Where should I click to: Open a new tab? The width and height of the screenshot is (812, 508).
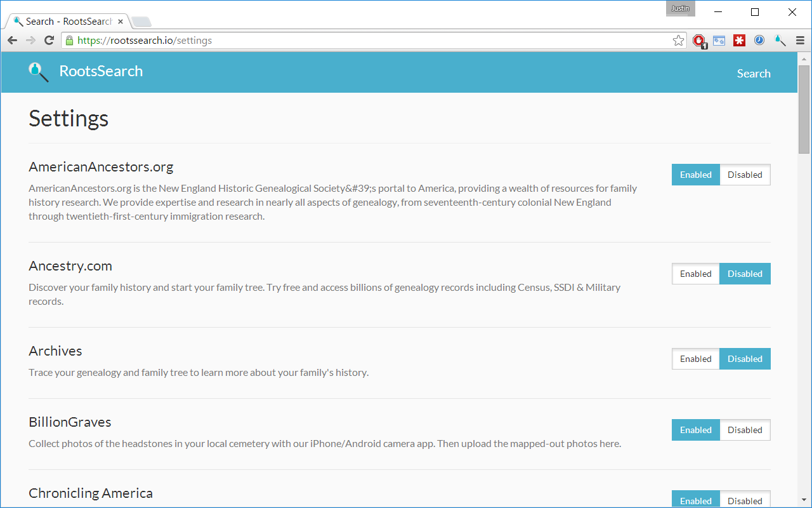[141, 22]
